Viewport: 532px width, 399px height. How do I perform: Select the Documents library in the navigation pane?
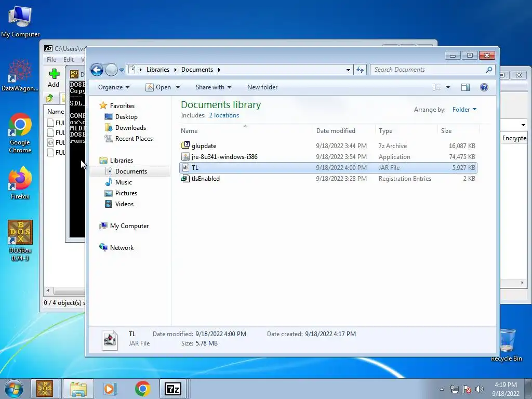tap(131, 171)
